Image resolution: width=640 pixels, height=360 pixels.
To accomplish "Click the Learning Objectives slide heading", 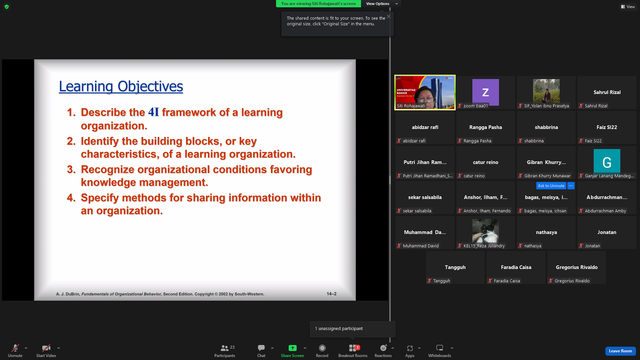I will [x=121, y=86].
